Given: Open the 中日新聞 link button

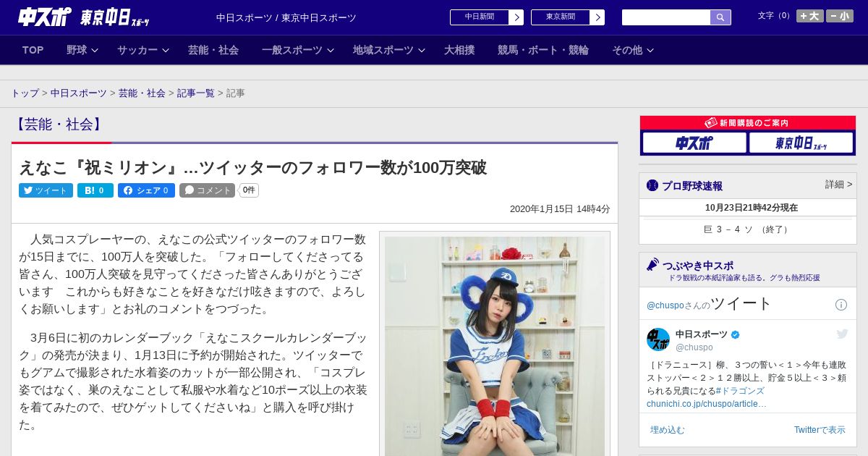Looking at the screenshot, I should (x=480, y=17).
